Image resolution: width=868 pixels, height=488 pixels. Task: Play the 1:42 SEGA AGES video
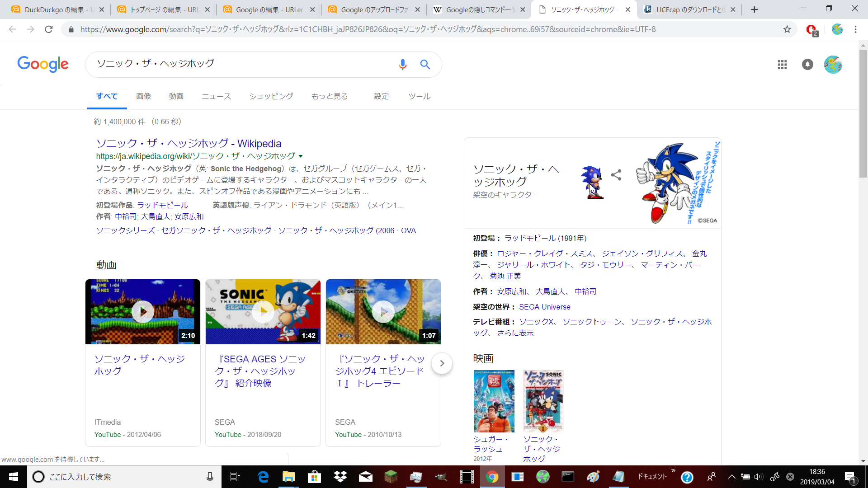pos(263,312)
